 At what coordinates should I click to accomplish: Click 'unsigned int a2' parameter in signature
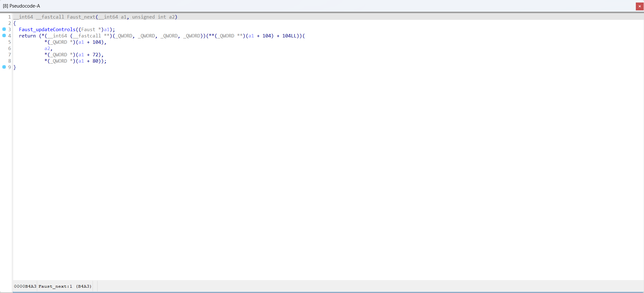pos(153,17)
